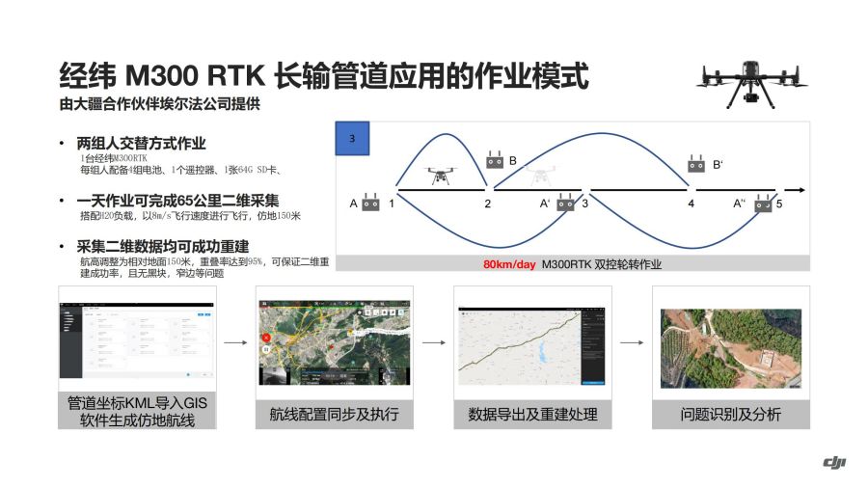Screen dimensions: 868x488
Task: Click bullet heading '采集二维数据均可成功重建'
Action: coord(163,246)
